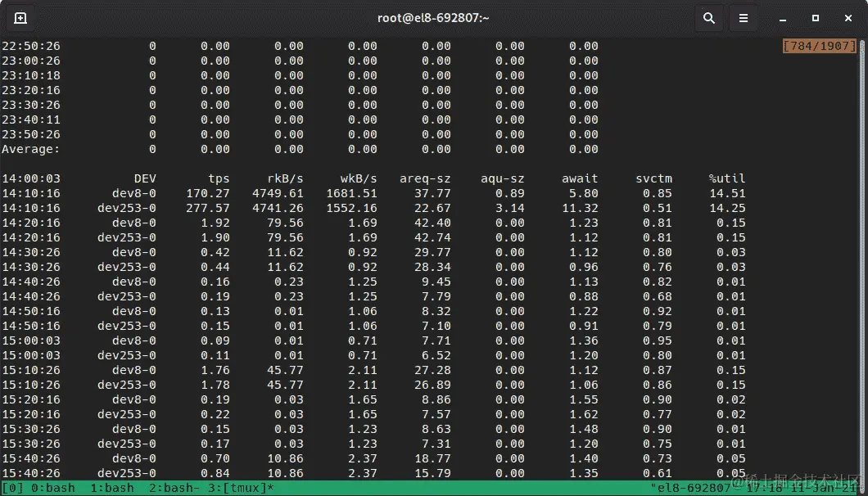
Task: Click the svctm value 0.92
Action: (x=658, y=311)
